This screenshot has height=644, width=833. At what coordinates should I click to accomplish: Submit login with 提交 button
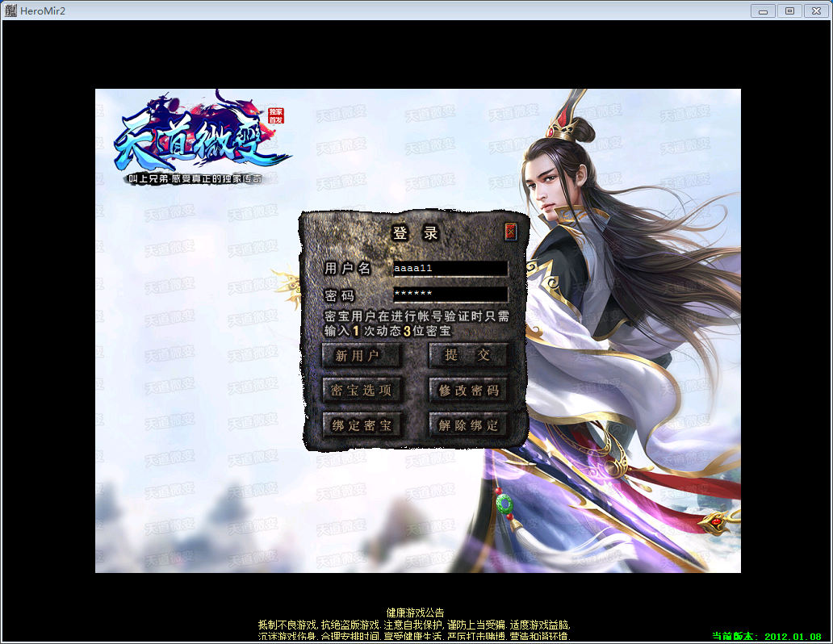click(467, 355)
